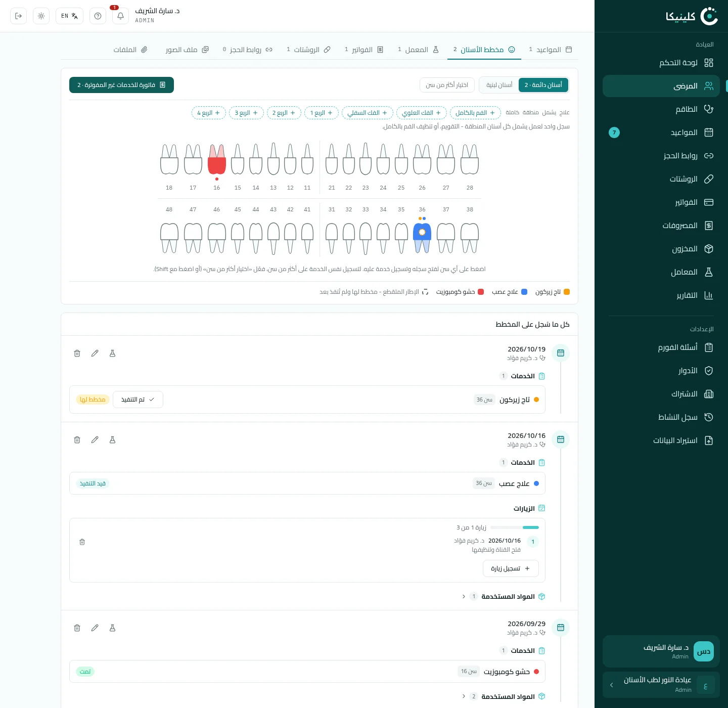Open the help question mark icon
The height and width of the screenshot is (708, 728).
[98, 16]
